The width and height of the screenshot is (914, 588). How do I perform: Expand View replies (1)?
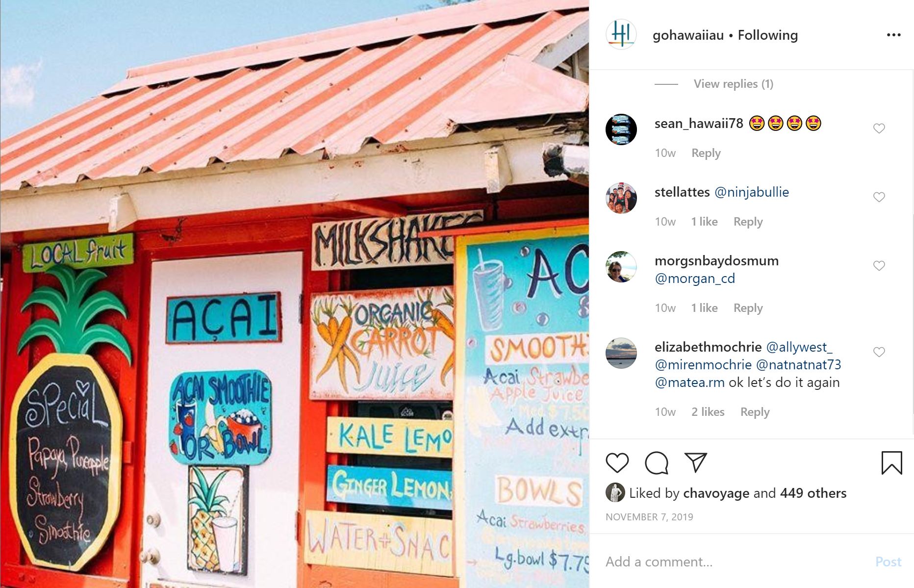(x=733, y=84)
